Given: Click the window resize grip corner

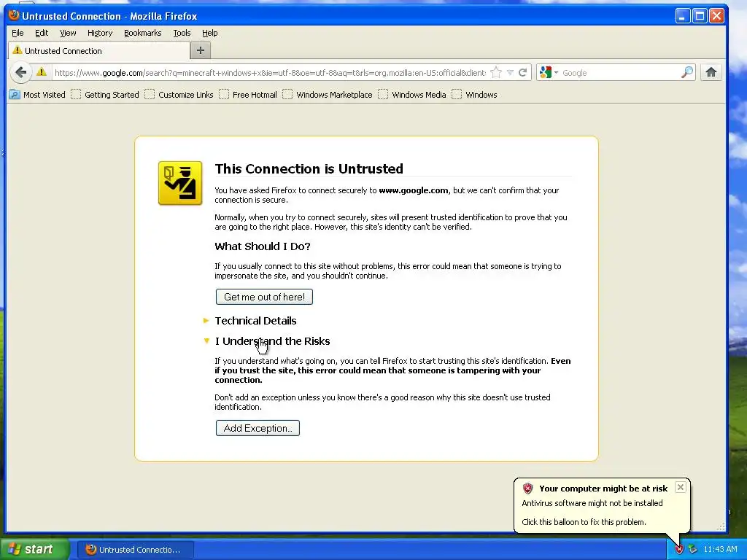Looking at the screenshot, I should (721, 526).
